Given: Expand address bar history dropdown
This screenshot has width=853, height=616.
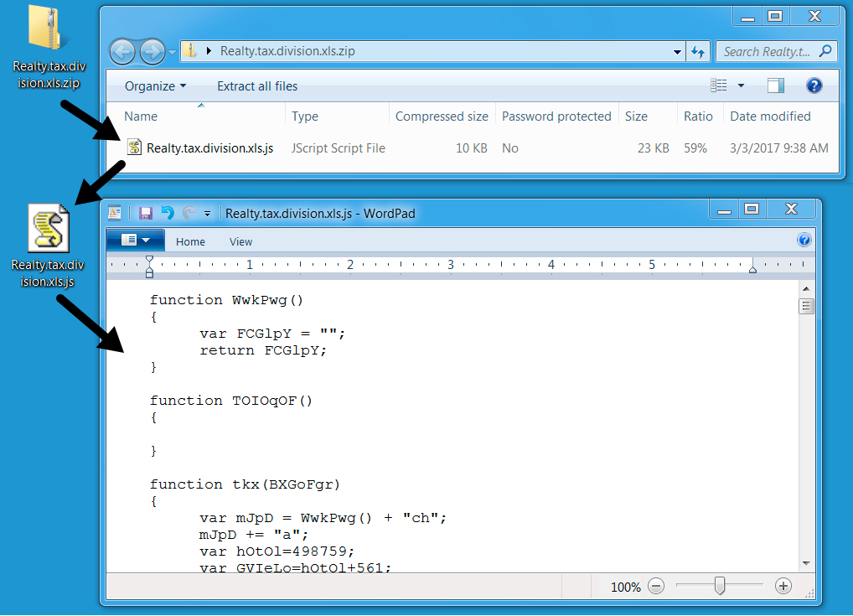Looking at the screenshot, I should pos(677,52).
